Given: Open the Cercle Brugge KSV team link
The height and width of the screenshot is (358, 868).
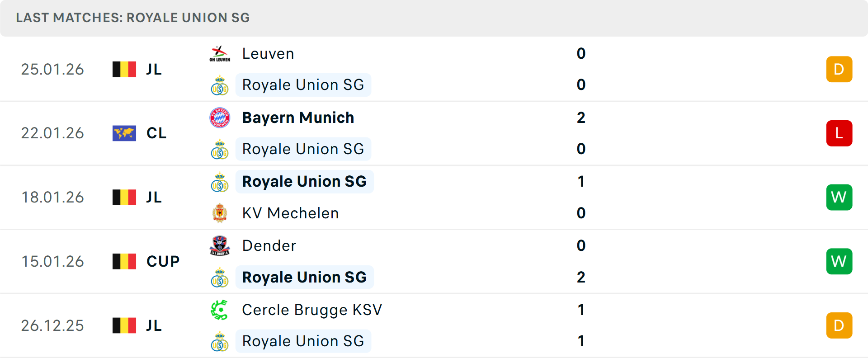Looking at the screenshot, I should 312,310.
